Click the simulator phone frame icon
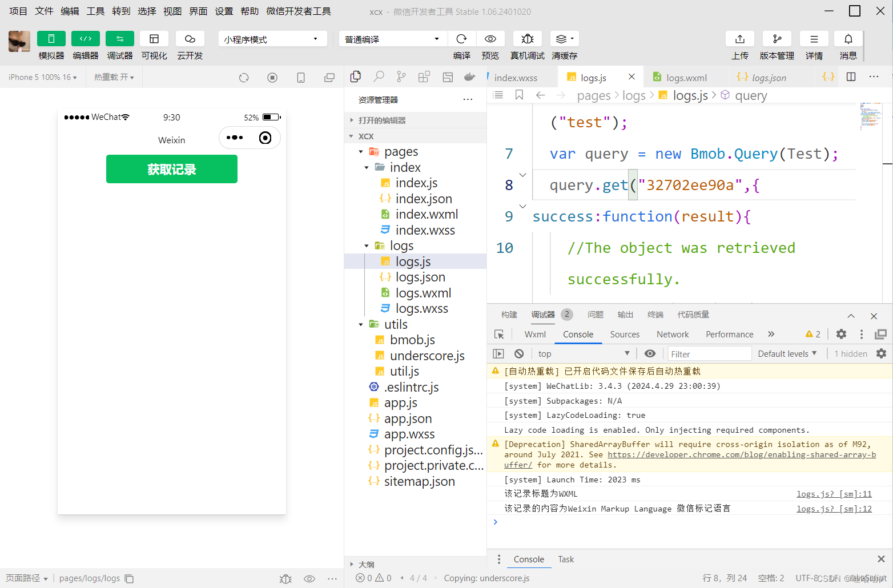The width and height of the screenshot is (893, 588). pyautogui.click(x=301, y=78)
